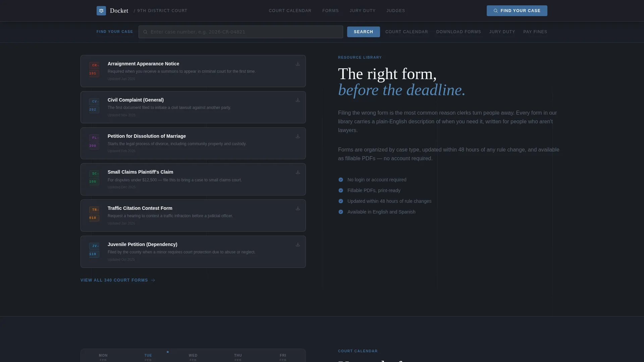
Task: Open the Small Claims Plaintiff's Claim title
Action: 140,172
